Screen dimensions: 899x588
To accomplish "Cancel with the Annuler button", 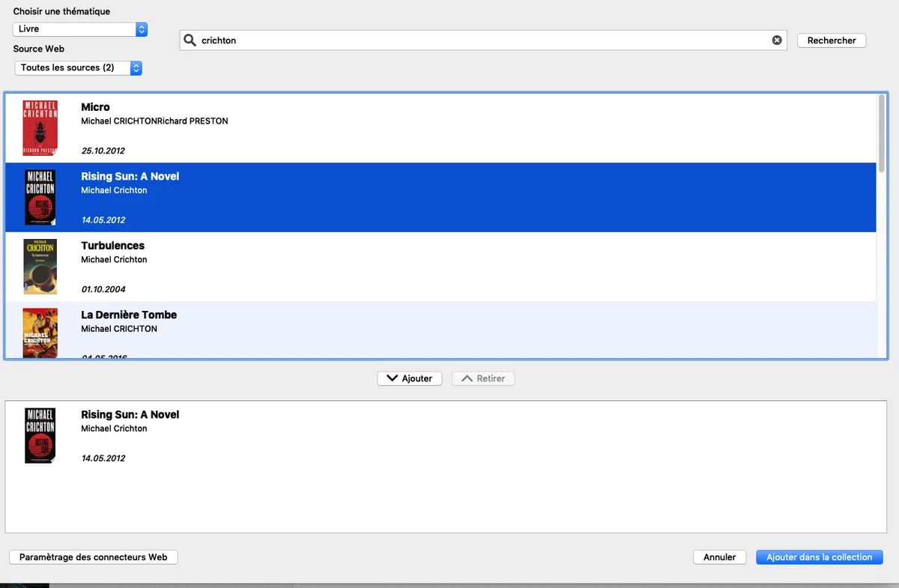I will (719, 557).
